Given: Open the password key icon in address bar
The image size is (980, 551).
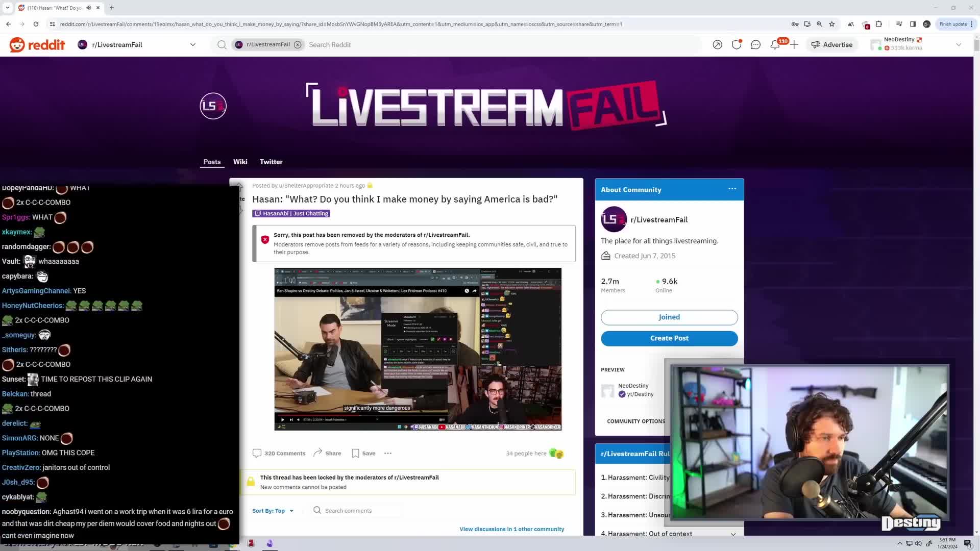Looking at the screenshot, I should coord(795,24).
